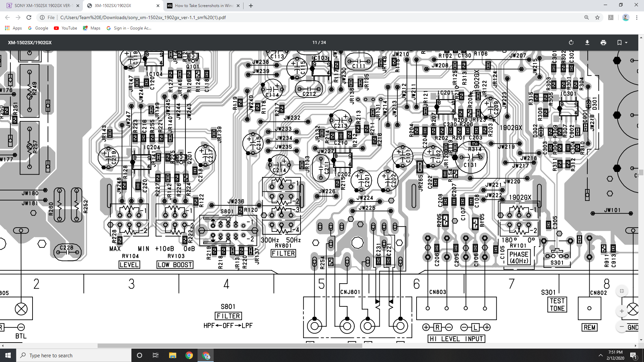Go forward in browser history
644x362 pixels.
(x=18, y=17)
